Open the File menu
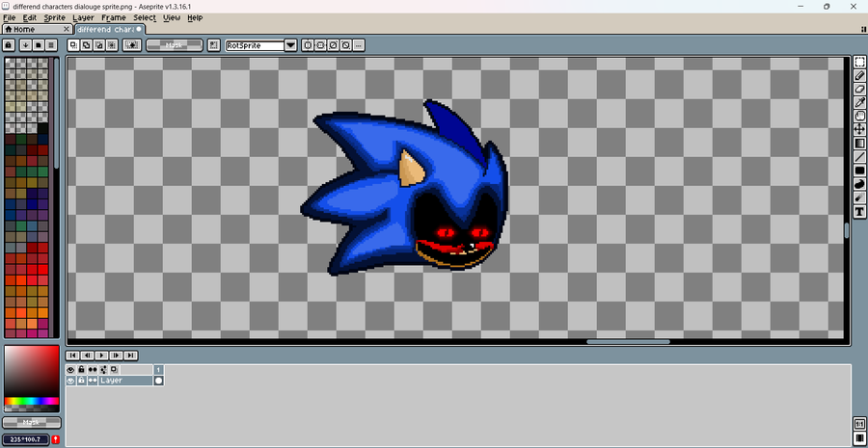Viewport: 868px width, 448px height. pos(10,17)
